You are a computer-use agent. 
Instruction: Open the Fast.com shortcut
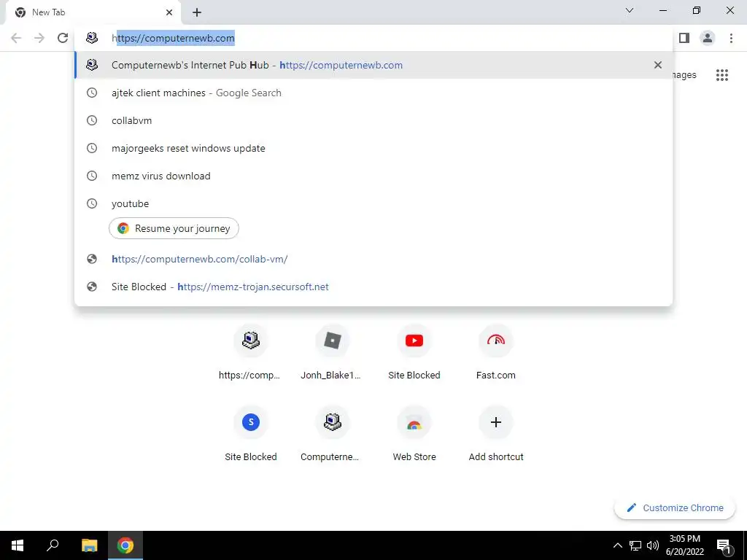tap(495, 354)
